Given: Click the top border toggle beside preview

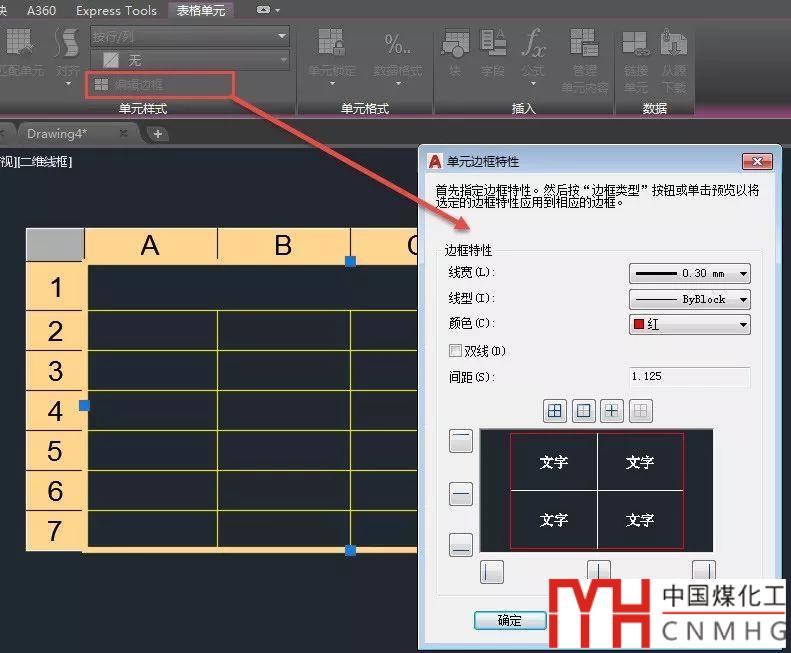Looking at the screenshot, I should (x=461, y=442).
